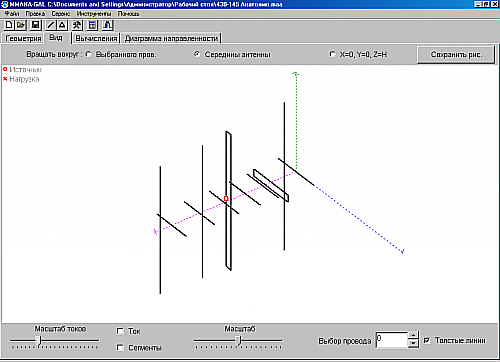This screenshot has width=500, height=362.
Task: Open the crossed hammers tools icon
Action: tap(77, 25)
